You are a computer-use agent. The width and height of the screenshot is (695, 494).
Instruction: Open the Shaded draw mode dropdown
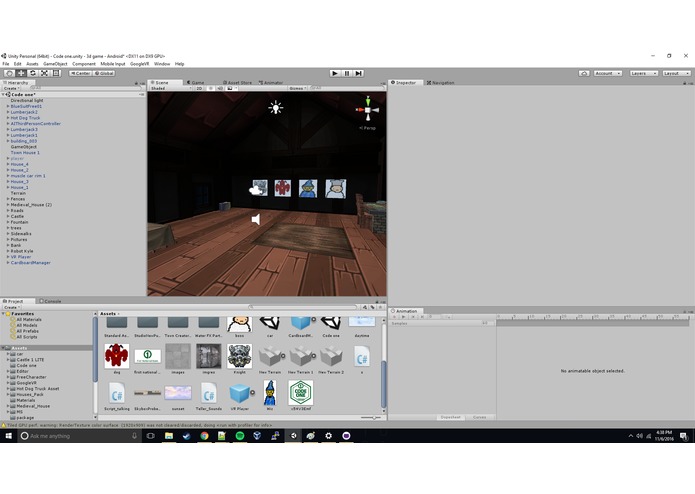pos(171,88)
